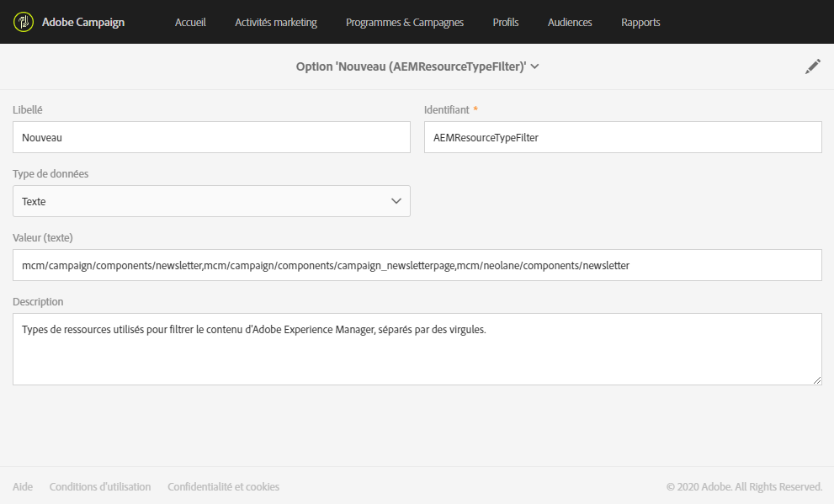Screen dimensions: 834x504
Task: Click the Adobe Campaign logo icon
Action: coord(24,22)
